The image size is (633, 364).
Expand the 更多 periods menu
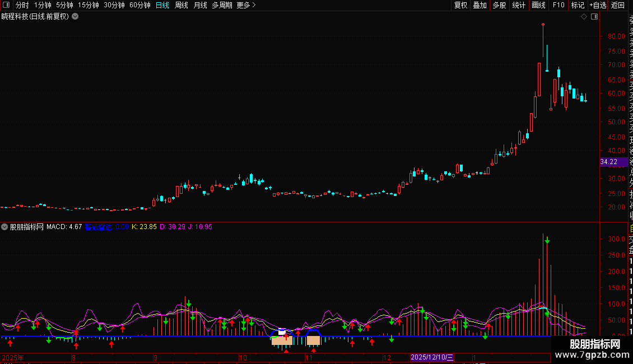pyautogui.click(x=246, y=5)
